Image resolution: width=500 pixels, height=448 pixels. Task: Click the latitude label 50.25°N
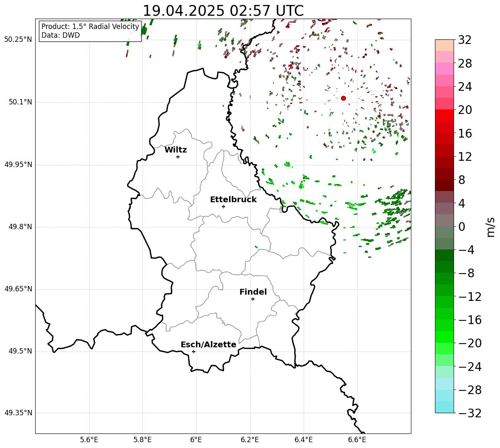(x=18, y=40)
